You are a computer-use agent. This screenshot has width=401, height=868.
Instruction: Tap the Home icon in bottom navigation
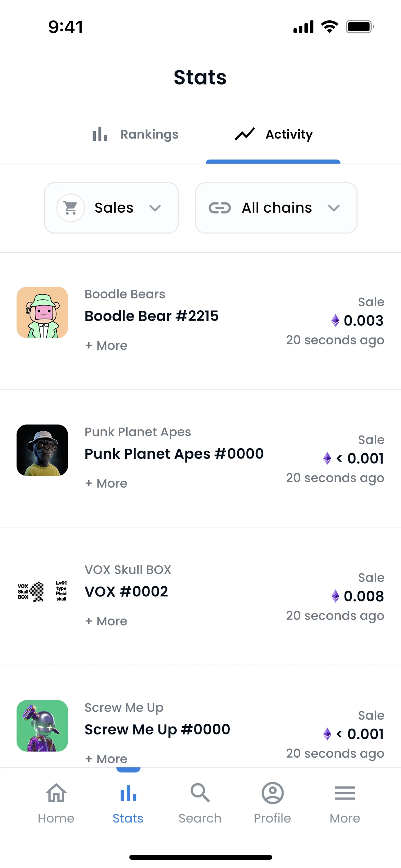pyautogui.click(x=56, y=793)
